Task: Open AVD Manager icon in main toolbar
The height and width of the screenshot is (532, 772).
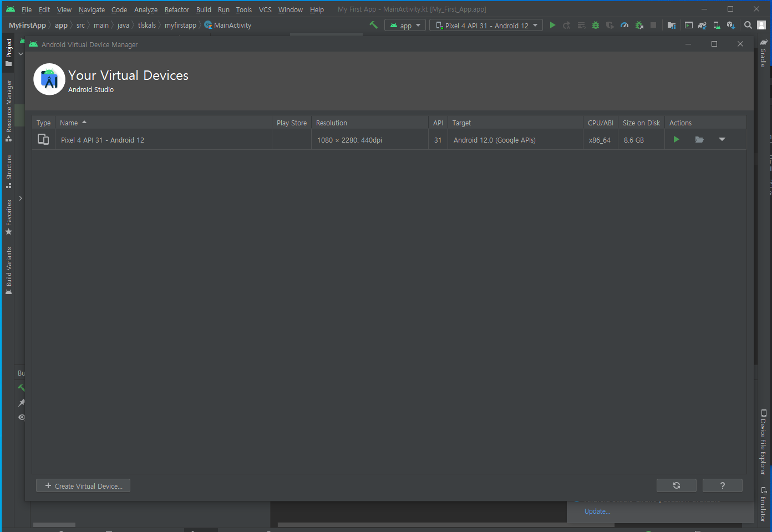Action: pyautogui.click(x=717, y=25)
